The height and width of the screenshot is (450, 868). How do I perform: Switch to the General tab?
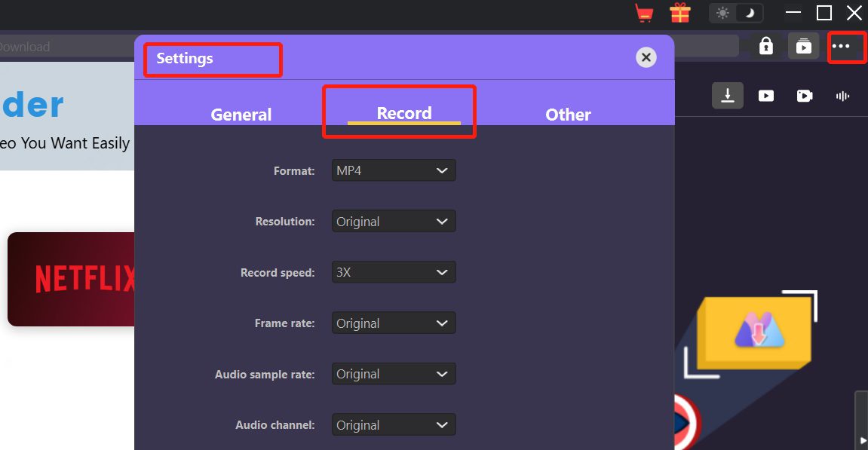(241, 115)
